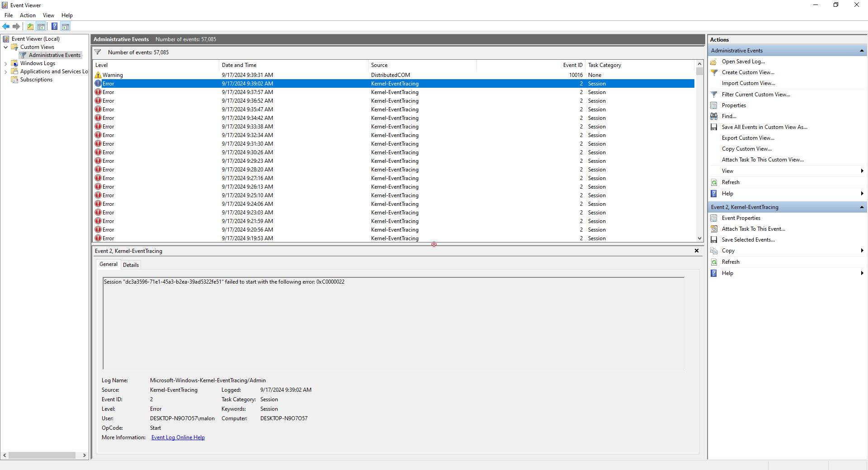The image size is (868, 470).
Task: Click the Windows Logs folder icon
Action: [14, 63]
